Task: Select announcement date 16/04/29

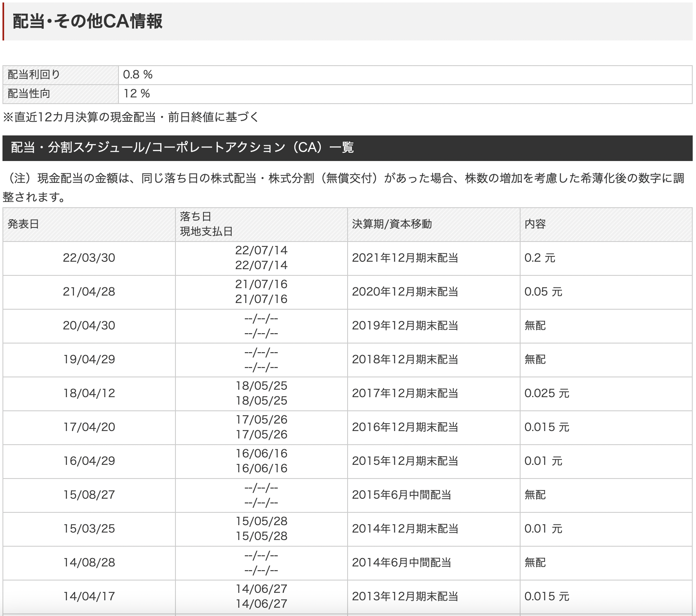Action: click(89, 461)
